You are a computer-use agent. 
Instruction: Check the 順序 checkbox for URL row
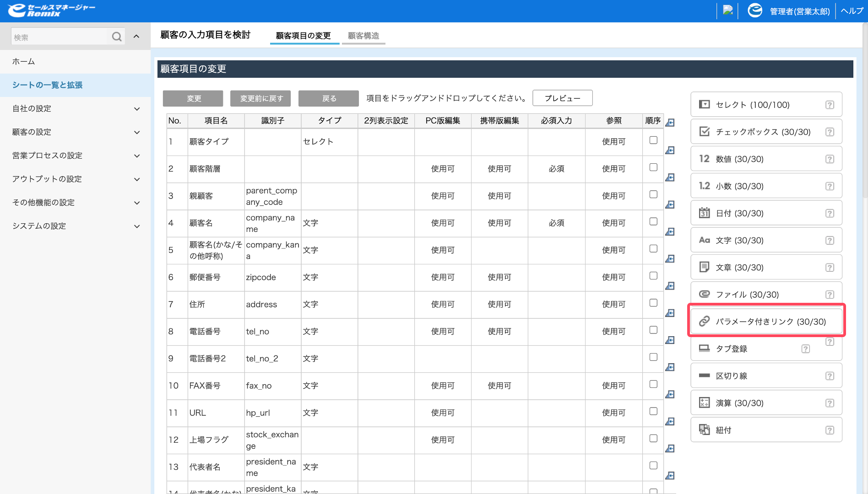tap(653, 411)
